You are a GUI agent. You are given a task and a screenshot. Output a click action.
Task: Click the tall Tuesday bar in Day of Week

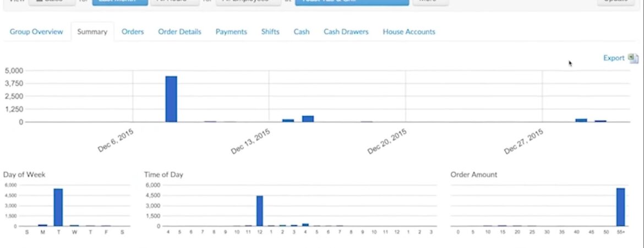tap(58, 207)
